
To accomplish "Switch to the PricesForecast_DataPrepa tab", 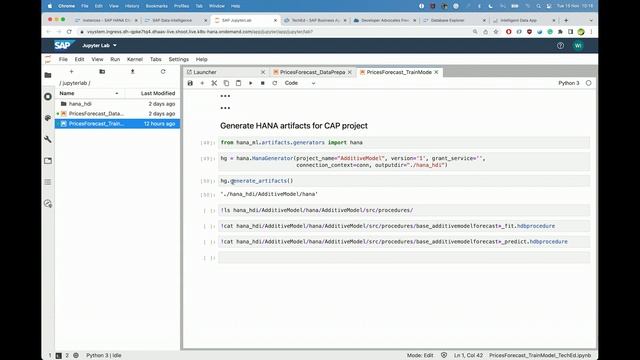I will coord(312,72).
